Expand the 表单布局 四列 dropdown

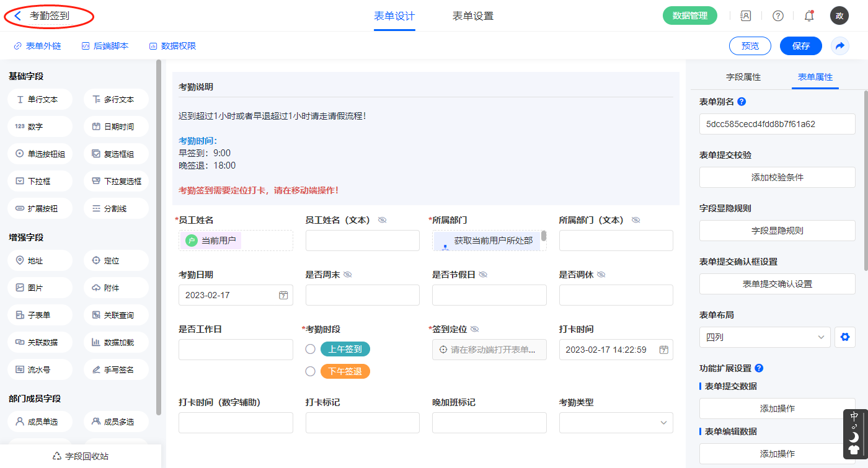pyautogui.click(x=764, y=337)
